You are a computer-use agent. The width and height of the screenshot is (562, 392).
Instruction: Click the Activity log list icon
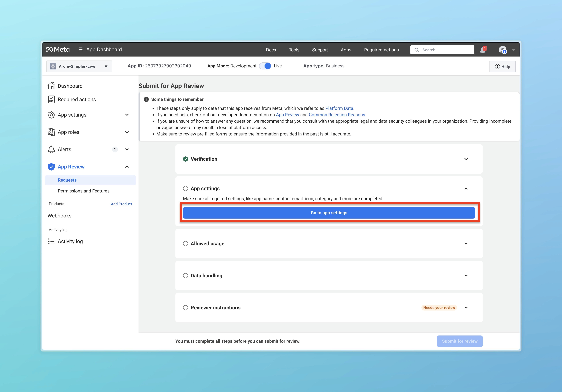[51, 241]
